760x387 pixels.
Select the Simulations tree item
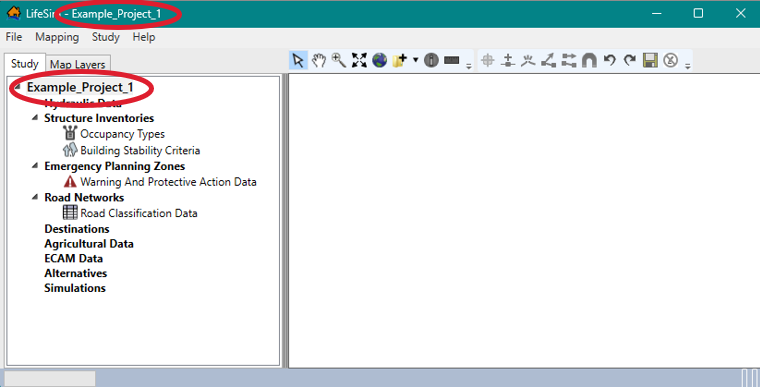click(75, 288)
